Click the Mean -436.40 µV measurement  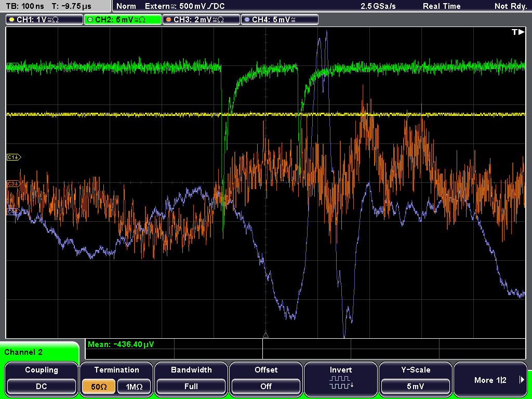click(x=121, y=345)
